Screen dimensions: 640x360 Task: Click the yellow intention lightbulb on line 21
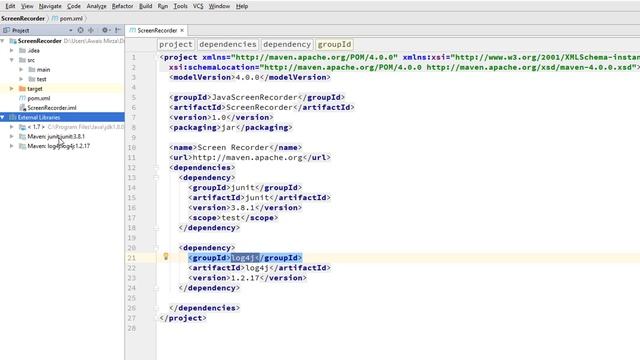pyautogui.click(x=166, y=256)
